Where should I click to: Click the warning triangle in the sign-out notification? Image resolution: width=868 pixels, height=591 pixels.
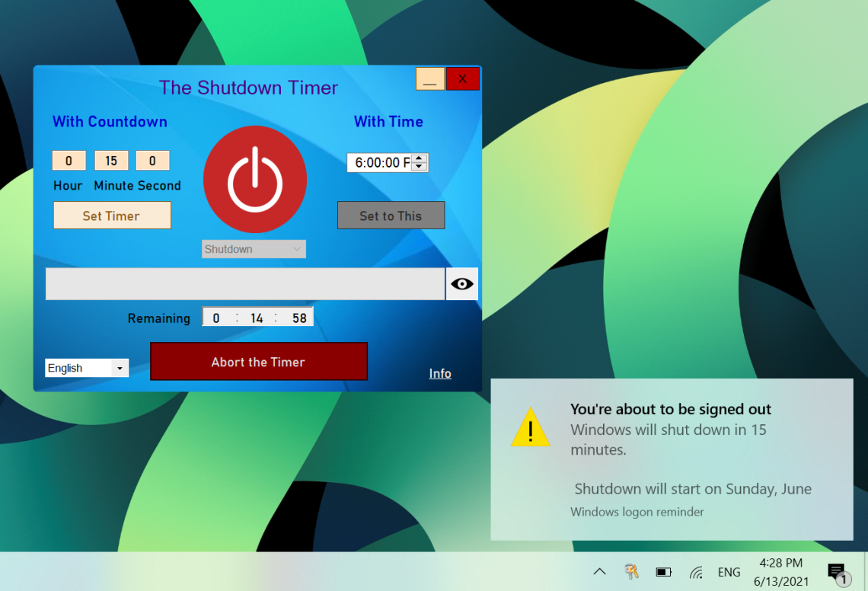tap(531, 427)
